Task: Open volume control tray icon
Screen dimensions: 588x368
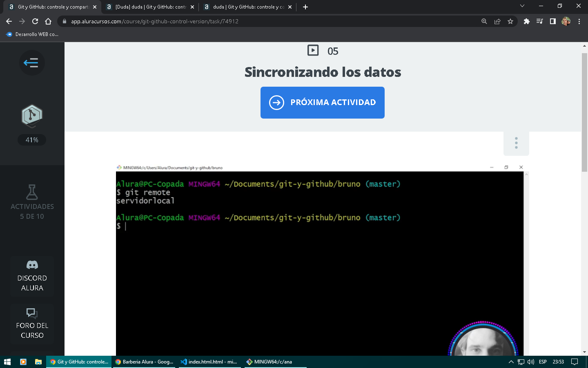Action: [531, 362]
